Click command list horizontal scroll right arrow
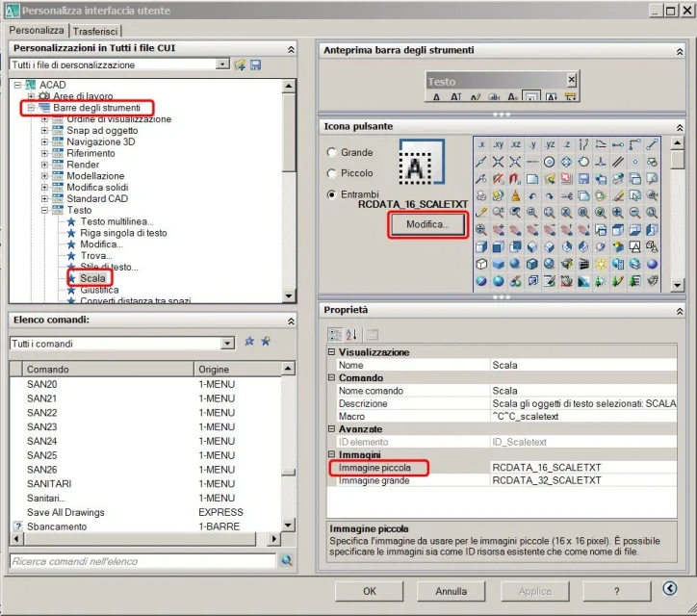697x616 pixels. [273, 539]
